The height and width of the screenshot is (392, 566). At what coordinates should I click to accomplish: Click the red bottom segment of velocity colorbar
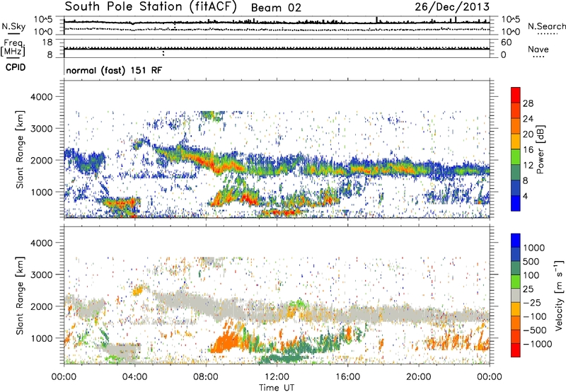pyautogui.click(x=516, y=350)
